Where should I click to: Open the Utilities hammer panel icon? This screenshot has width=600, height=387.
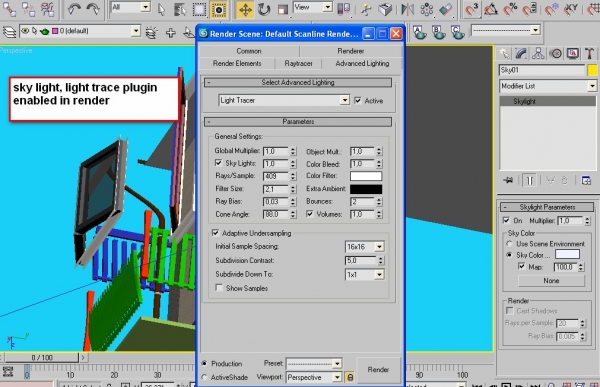pyautogui.click(x=590, y=54)
